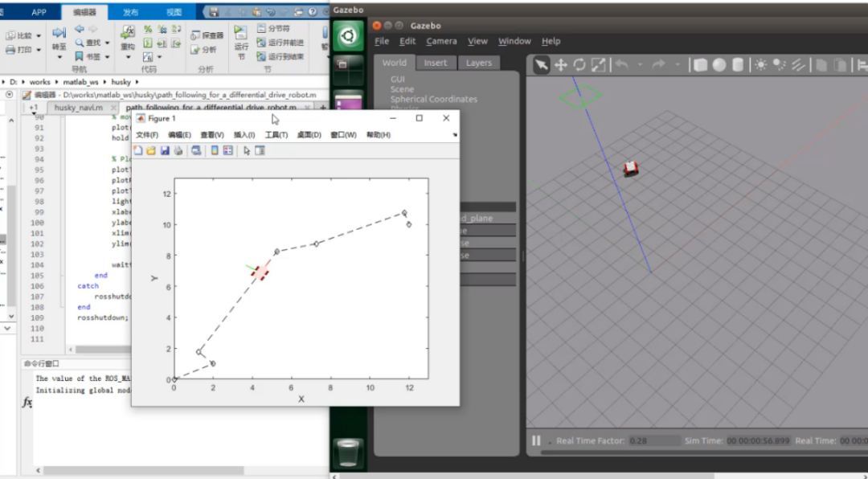Open Ubuntu workspace switcher icon
The height and width of the screenshot is (479, 868).
pyautogui.click(x=348, y=71)
